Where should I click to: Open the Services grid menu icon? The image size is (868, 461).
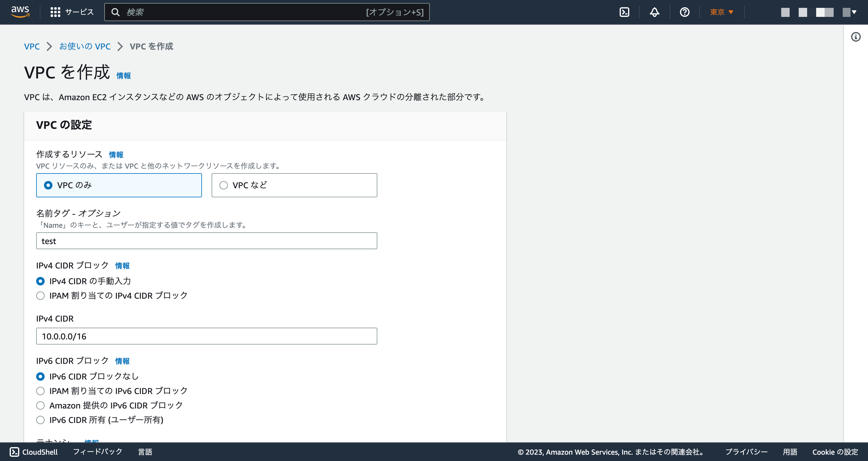pos(56,12)
